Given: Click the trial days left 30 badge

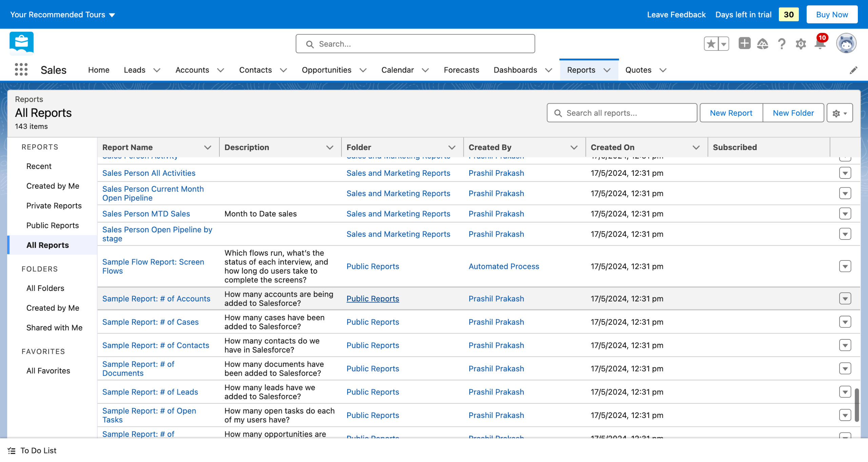Looking at the screenshot, I should coord(789,15).
